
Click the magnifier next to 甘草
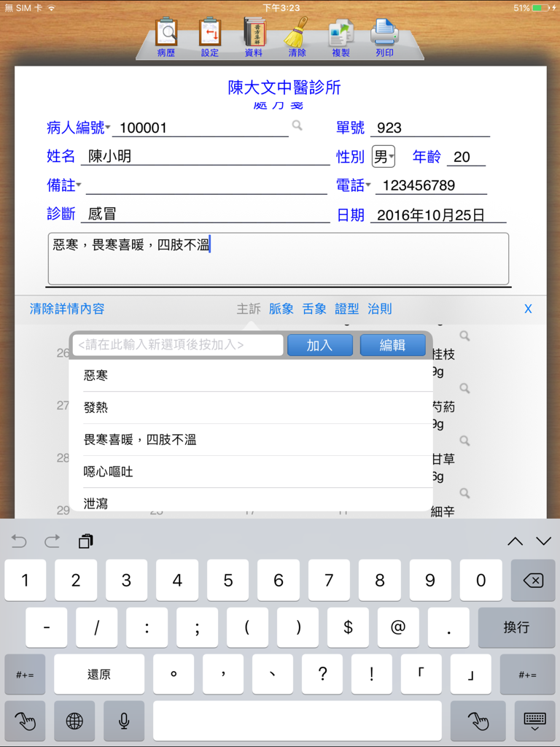(464, 441)
